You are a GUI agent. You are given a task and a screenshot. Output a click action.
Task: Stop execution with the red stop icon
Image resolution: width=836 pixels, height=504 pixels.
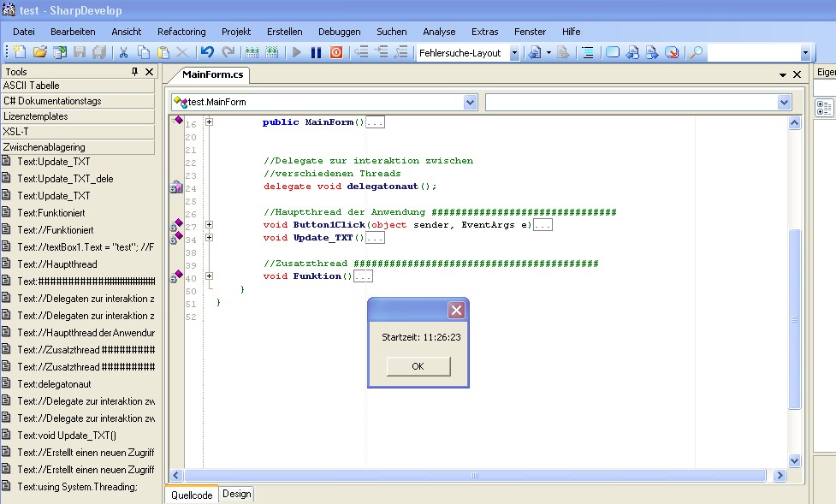coord(335,53)
